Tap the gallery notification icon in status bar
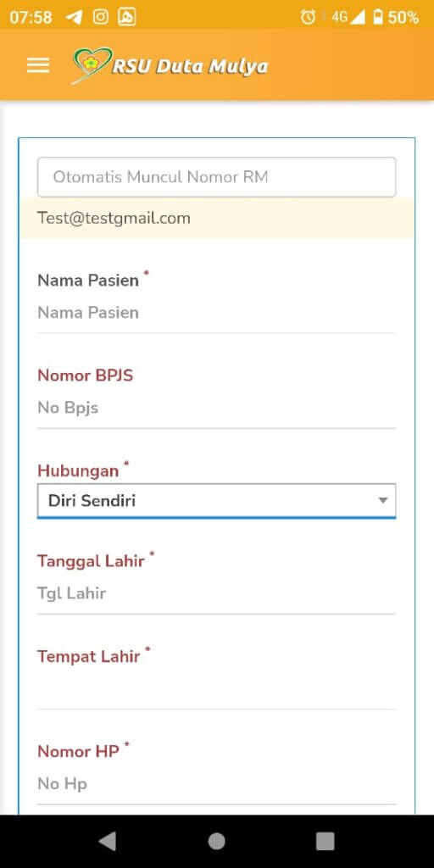The image size is (434, 868). 127,17
